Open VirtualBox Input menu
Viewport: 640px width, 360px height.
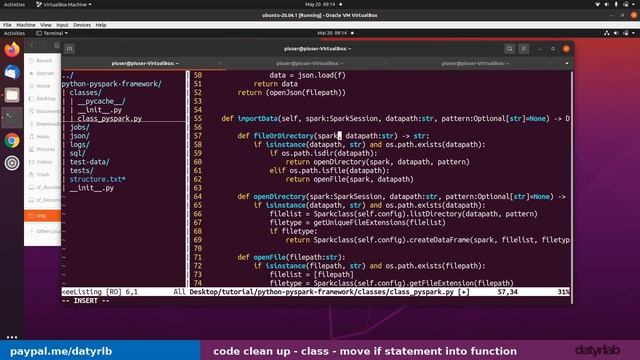[x=62, y=25]
